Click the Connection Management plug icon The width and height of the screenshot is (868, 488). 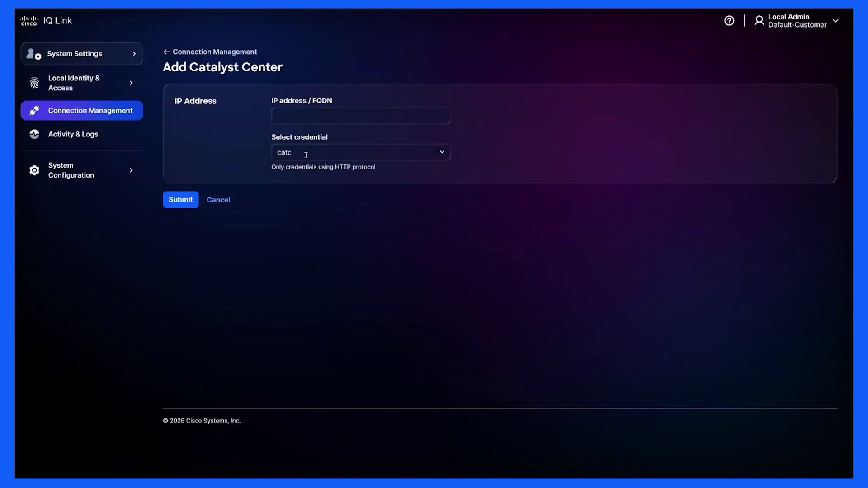[34, 111]
